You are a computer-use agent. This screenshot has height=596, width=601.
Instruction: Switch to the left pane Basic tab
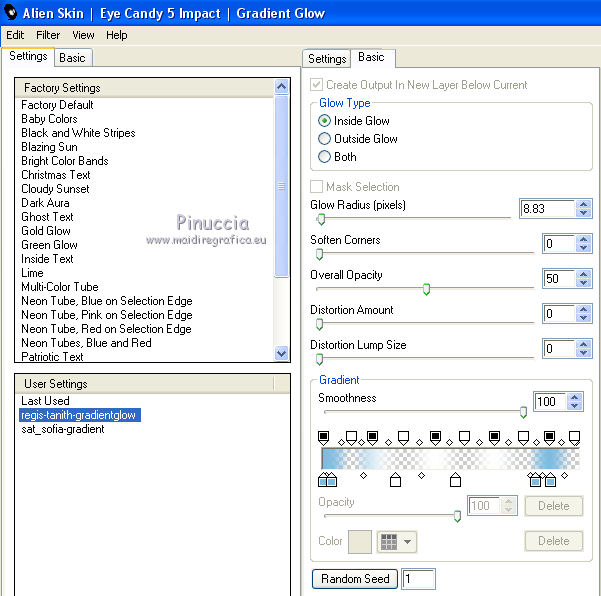(73, 58)
